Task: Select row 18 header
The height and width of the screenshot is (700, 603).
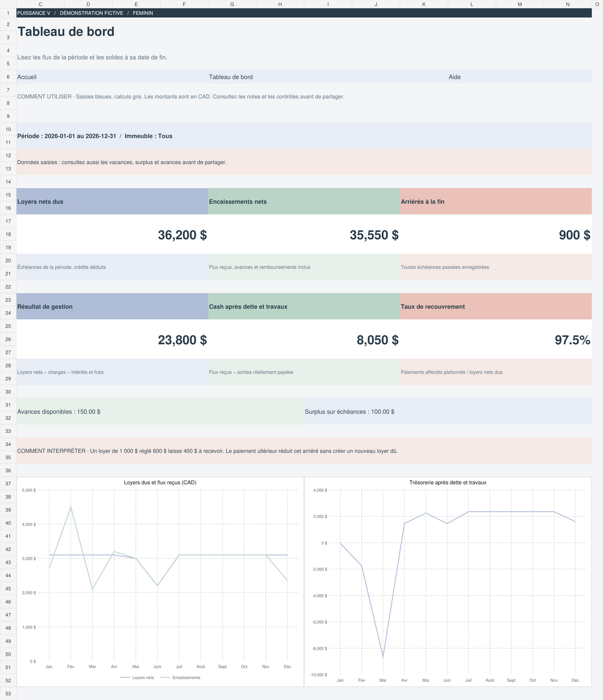Action: (8, 234)
